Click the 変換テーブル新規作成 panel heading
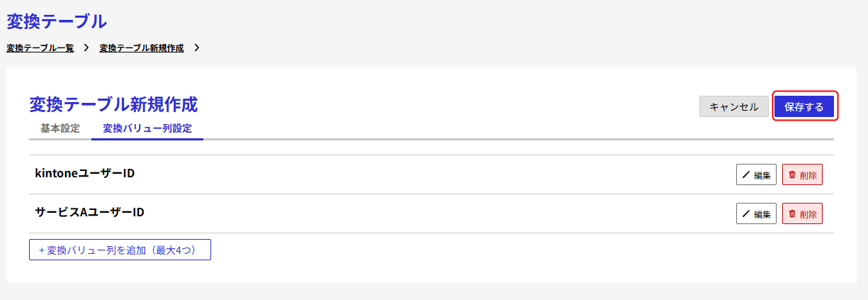Viewport: 868px width, 300px height. click(113, 105)
